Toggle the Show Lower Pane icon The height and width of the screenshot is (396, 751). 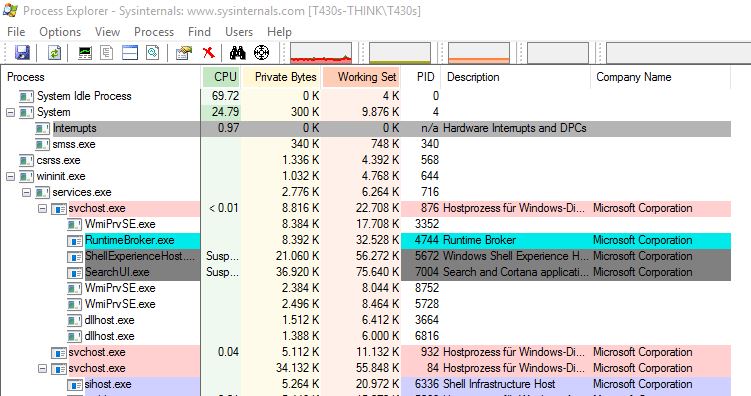coord(130,53)
